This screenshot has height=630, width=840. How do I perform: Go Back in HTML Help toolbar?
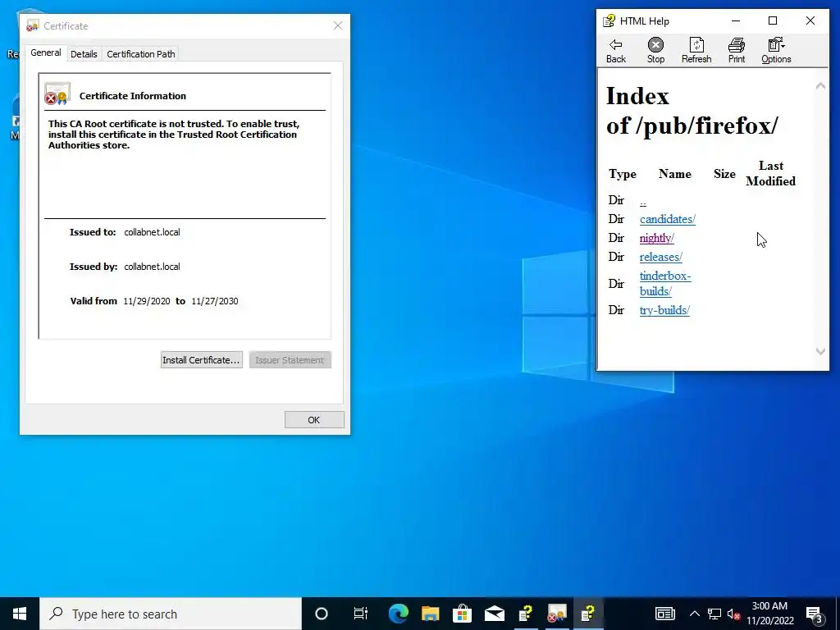(x=615, y=51)
